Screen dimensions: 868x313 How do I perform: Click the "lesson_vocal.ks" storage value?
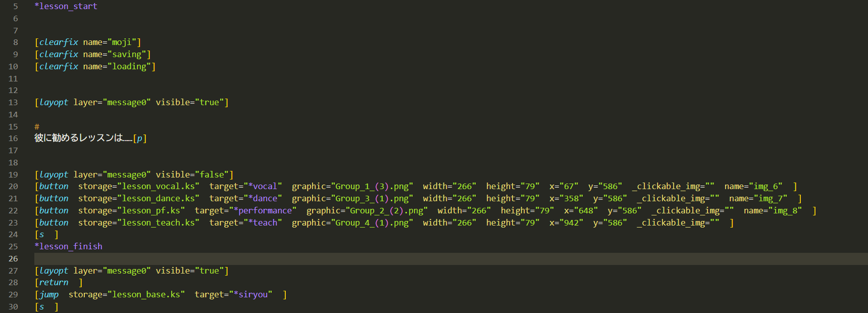click(158, 186)
